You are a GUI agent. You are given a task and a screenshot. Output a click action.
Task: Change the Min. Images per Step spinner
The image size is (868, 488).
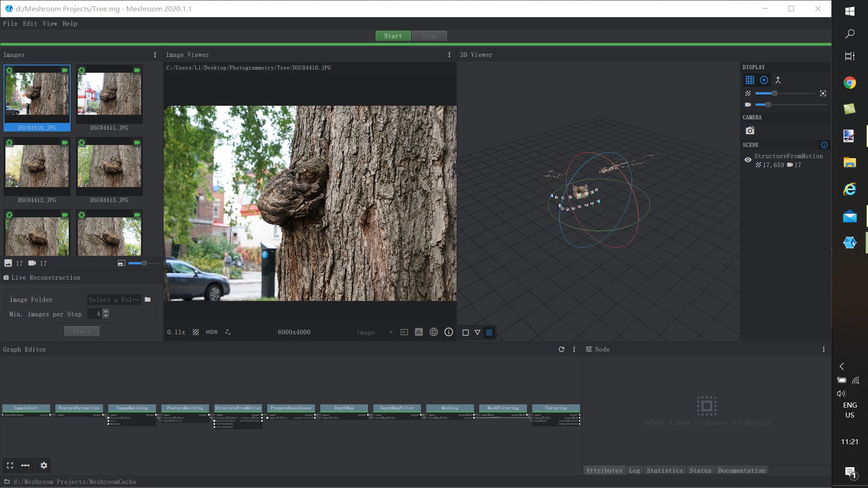click(x=99, y=314)
